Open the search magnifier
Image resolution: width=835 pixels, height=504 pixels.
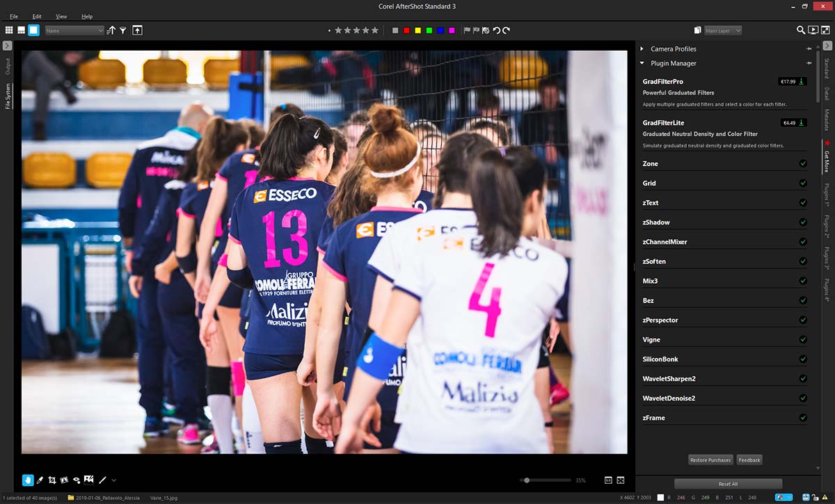[801, 31]
